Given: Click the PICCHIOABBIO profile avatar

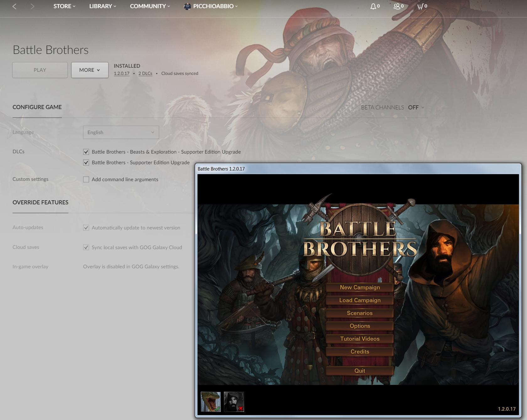Looking at the screenshot, I should pyautogui.click(x=187, y=6).
